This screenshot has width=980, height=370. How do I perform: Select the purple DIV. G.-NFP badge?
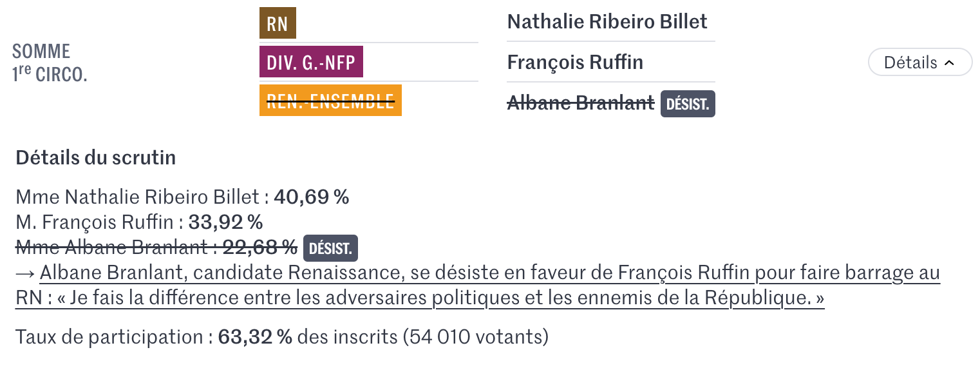pos(312,62)
